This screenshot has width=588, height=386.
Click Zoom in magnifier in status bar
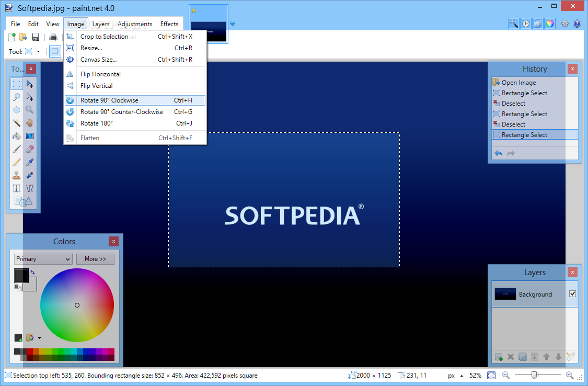[570, 375]
